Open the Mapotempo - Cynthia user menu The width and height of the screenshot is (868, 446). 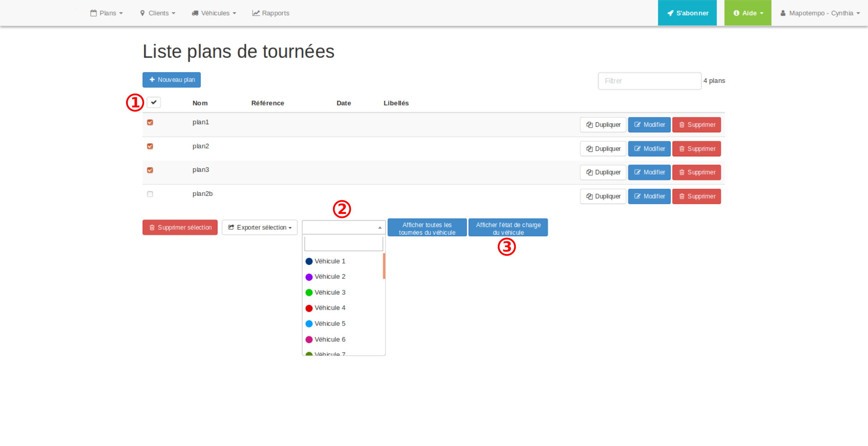pyautogui.click(x=820, y=13)
